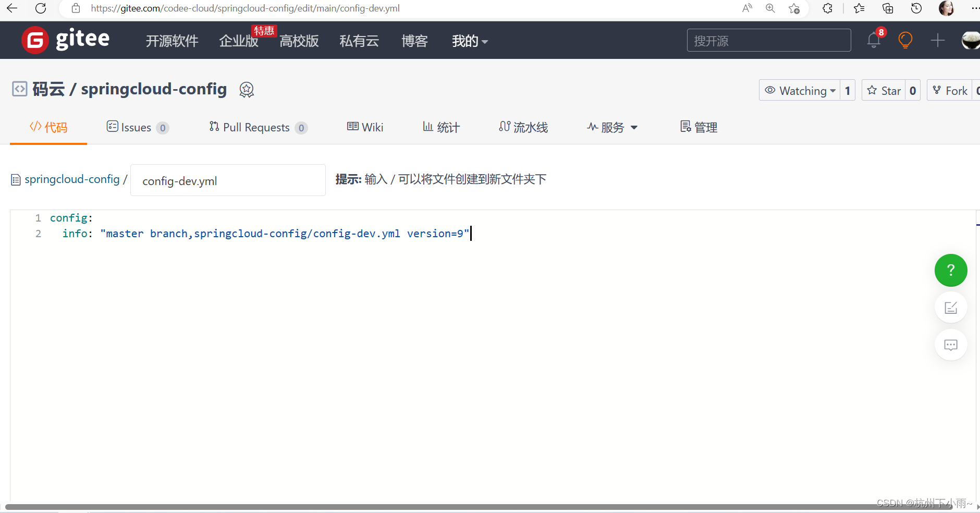The height and width of the screenshot is (513, 980).
Task: Open browser history clock icon
Action: (916, 8)
